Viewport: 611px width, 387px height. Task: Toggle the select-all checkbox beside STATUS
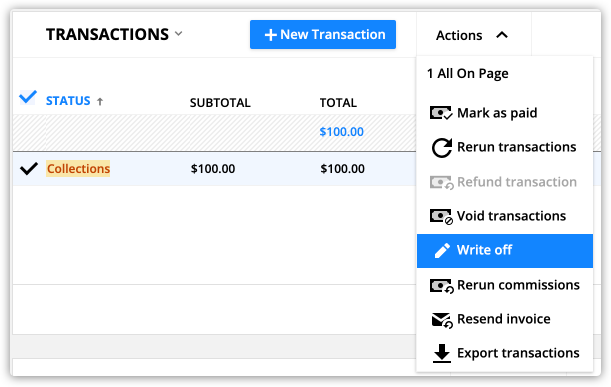click(x=28, y=97)
